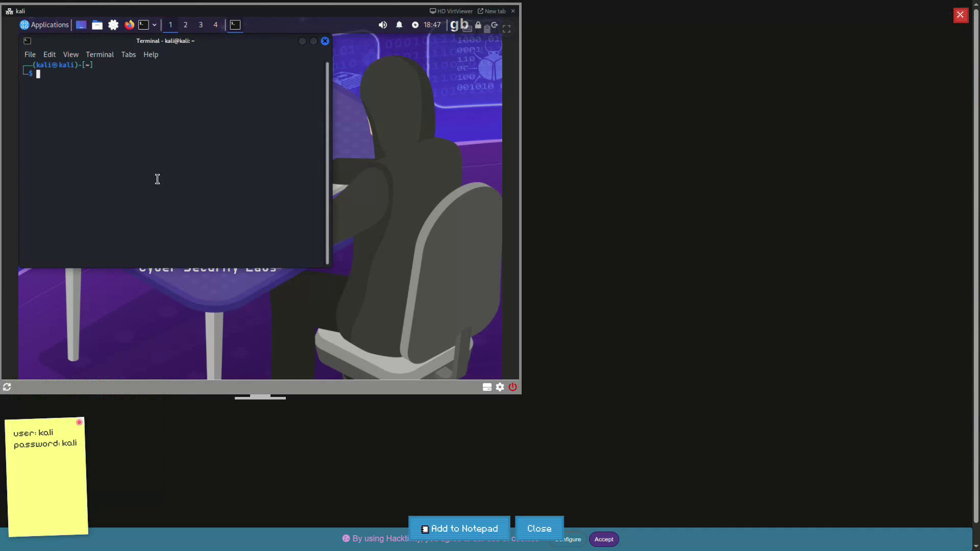Minimize the Terminal window
This screenshot has height=551, width=980.
[x=302, y=41]
